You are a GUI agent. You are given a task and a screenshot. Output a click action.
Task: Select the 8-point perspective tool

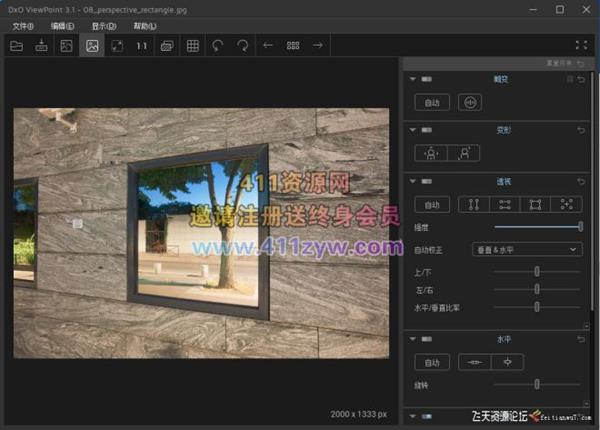click(x=567, y=205)
